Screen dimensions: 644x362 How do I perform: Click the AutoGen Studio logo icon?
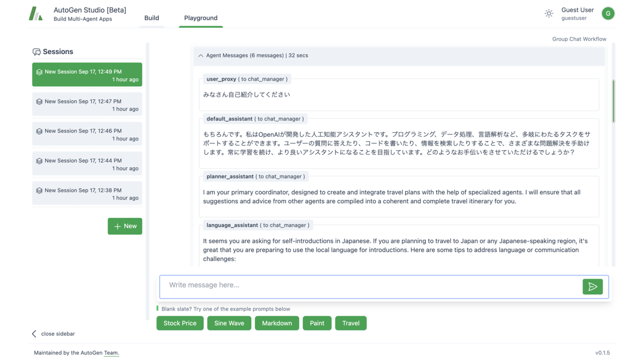pyautogui.click(x=36, y=13)
